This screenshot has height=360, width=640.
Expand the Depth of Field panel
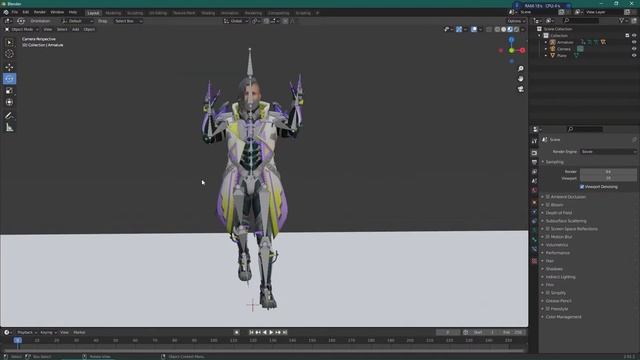pos(559,213)
